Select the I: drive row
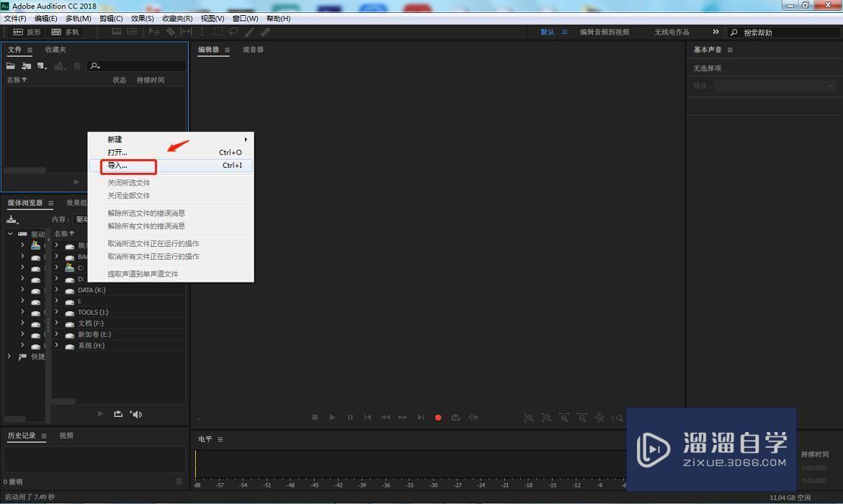Image resolution: width=843 pixels, height=504 pixels. [119, 301]
